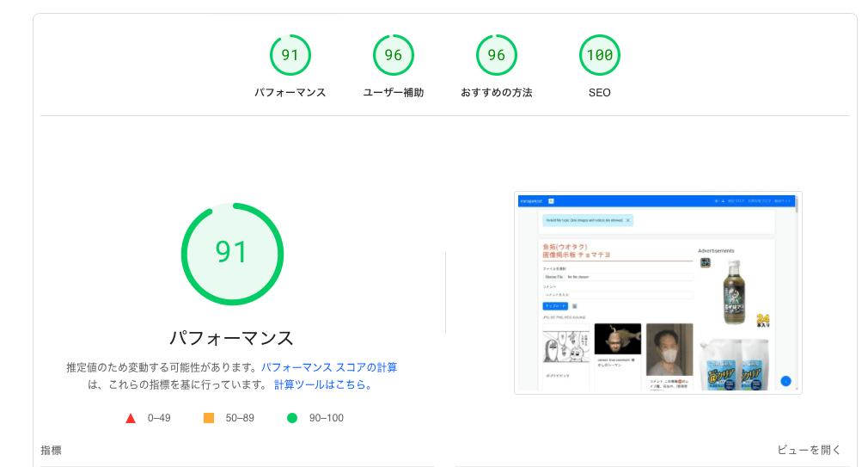This screenshot has width=868, height=467.
Task: Click the red triangle 0–49 legend icon
Action: 131,418
